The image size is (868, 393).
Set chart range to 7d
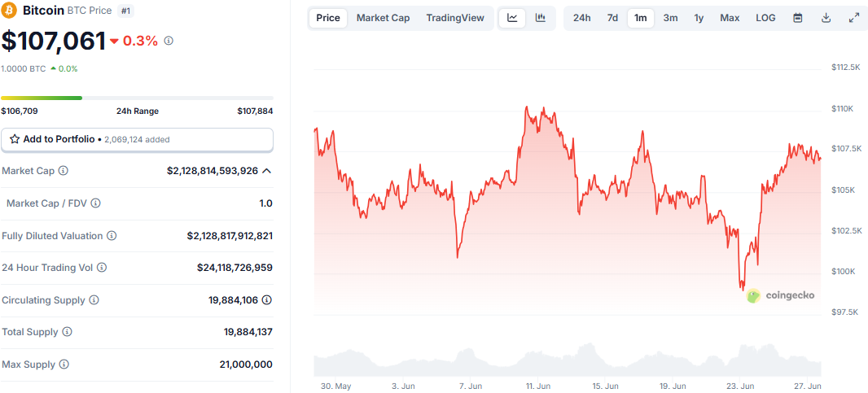(x=612, y=18)
